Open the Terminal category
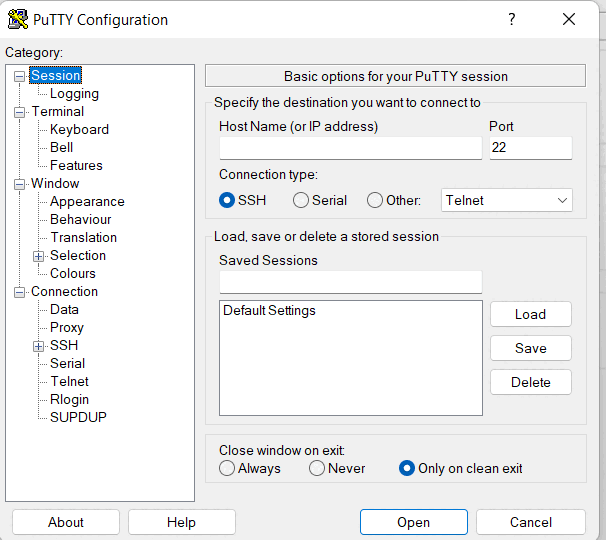 click(x=58, y=111)
